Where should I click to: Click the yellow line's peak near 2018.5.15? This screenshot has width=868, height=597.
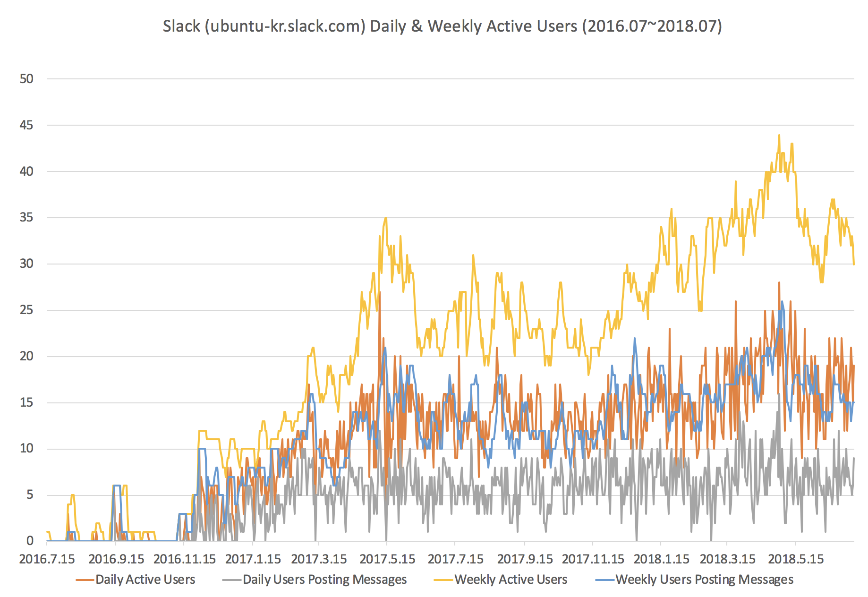click(x=779, y=137)
